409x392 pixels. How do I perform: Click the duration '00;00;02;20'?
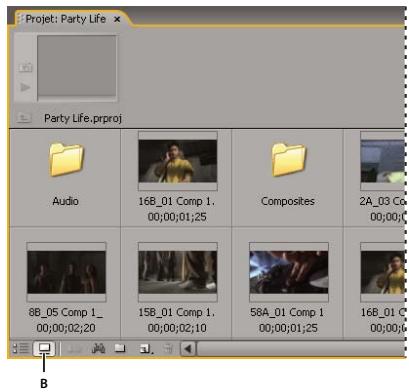66,328
